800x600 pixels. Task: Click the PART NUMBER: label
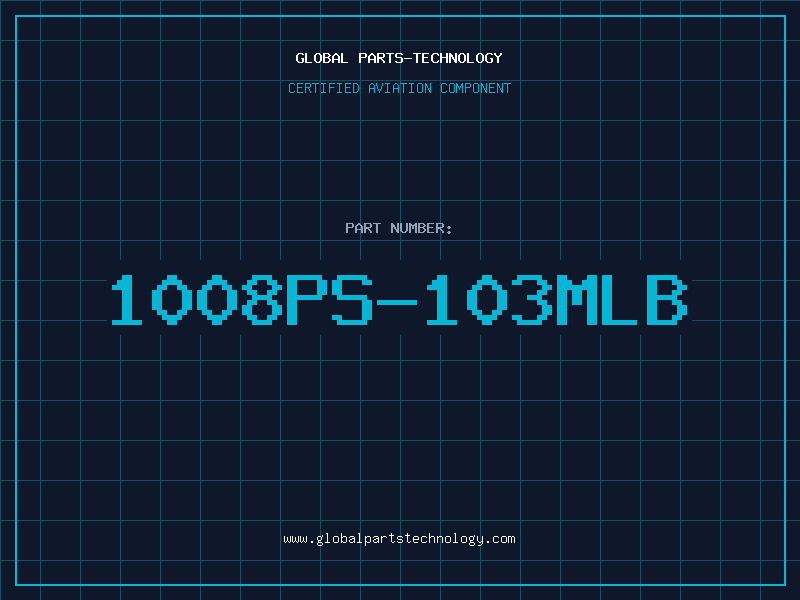(x=399, y=228)
